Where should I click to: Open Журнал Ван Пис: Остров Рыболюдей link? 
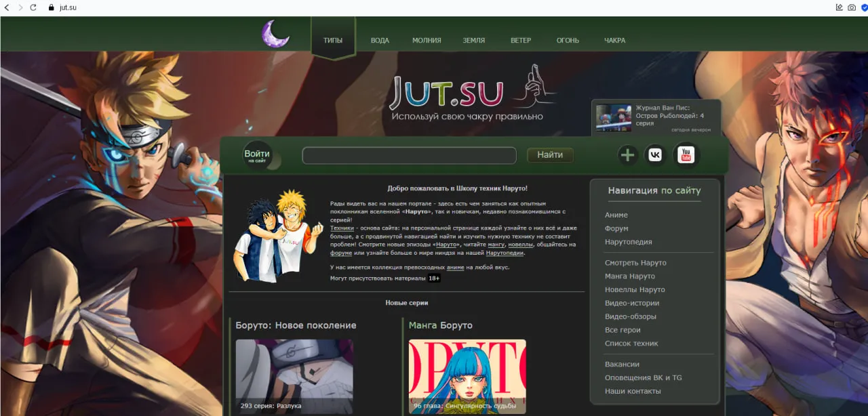coord(670,115)
